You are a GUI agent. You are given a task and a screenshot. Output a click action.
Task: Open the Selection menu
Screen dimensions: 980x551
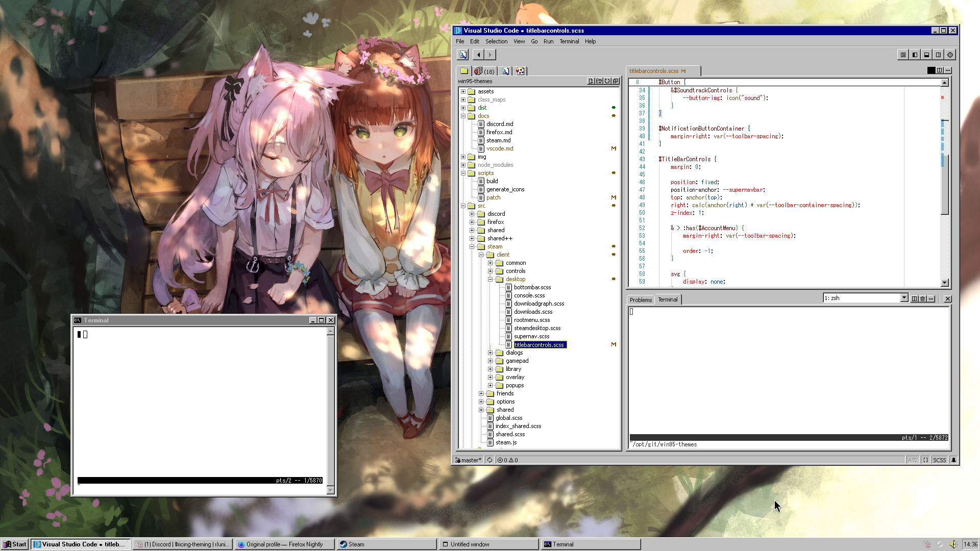[x=496, y=41]
